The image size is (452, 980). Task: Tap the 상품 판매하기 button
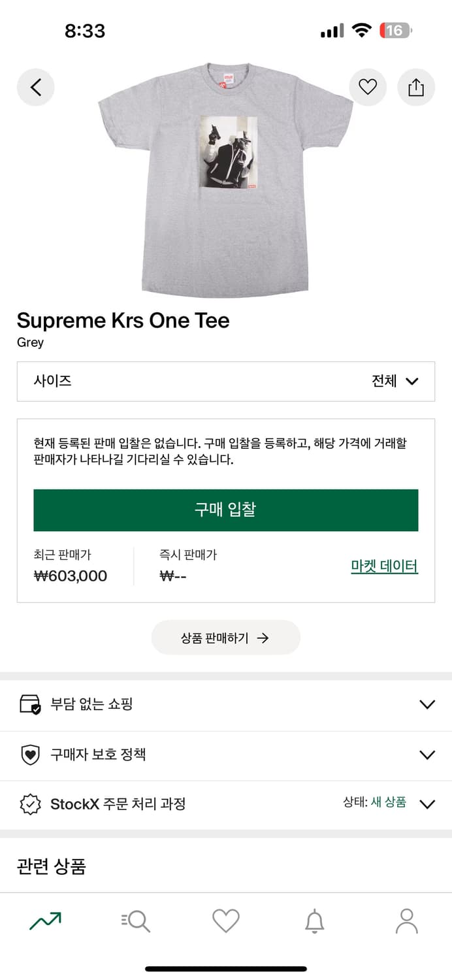pyautogui.click(x=226, y=638)
